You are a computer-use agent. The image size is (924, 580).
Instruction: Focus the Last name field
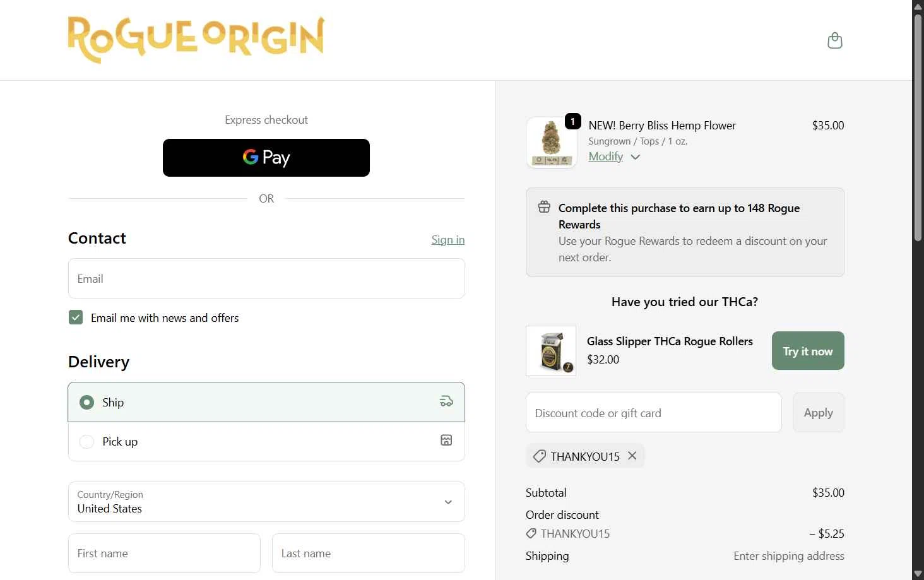click(369, 553)
